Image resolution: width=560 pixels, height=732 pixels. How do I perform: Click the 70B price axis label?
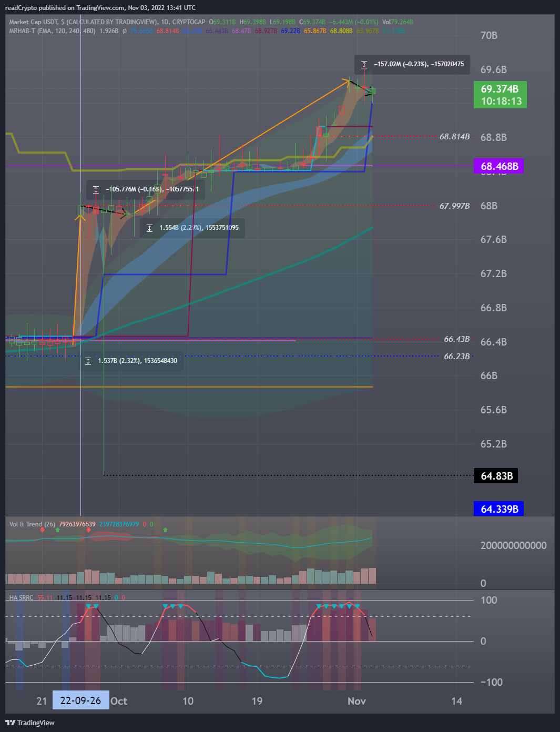click(x=489, y=35)
